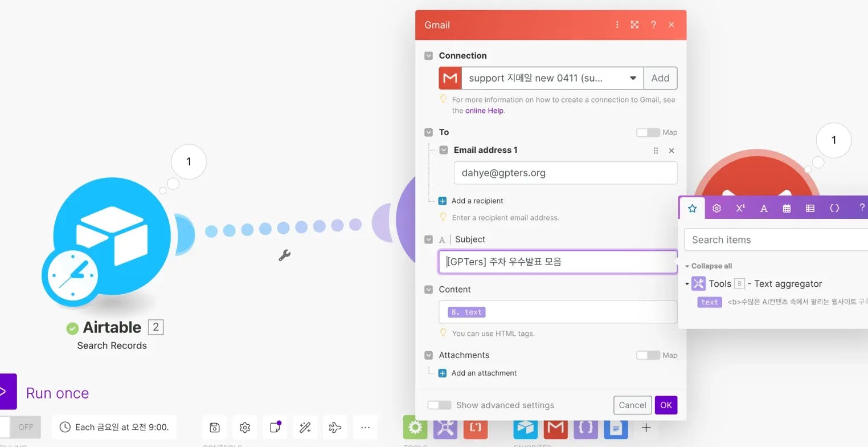Remove Email address 1 recipient
This screenshot has width=868, height=447.
pyautogui.click(x=672, y=151)
